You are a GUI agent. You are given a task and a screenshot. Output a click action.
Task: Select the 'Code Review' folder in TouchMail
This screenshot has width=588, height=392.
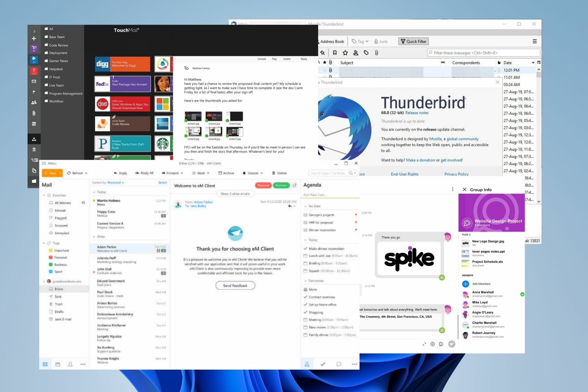pos(58,45)
